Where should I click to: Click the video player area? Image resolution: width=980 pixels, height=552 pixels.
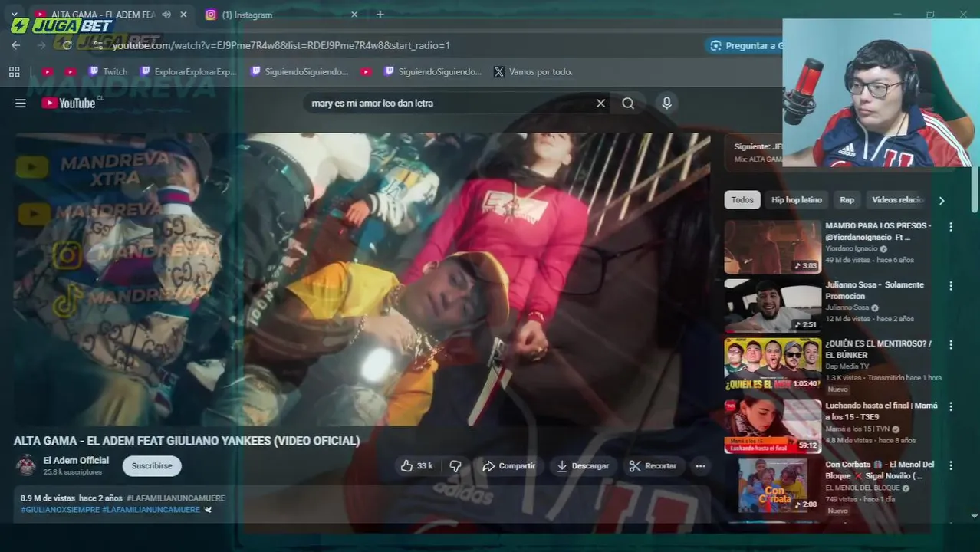coord(362,279)
